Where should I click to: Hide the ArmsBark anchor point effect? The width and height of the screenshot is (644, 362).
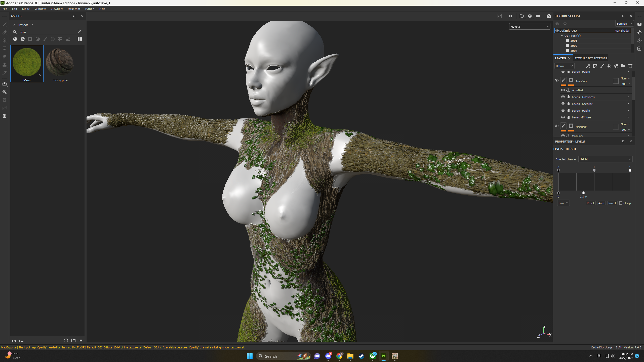click(x=563, y=90)
